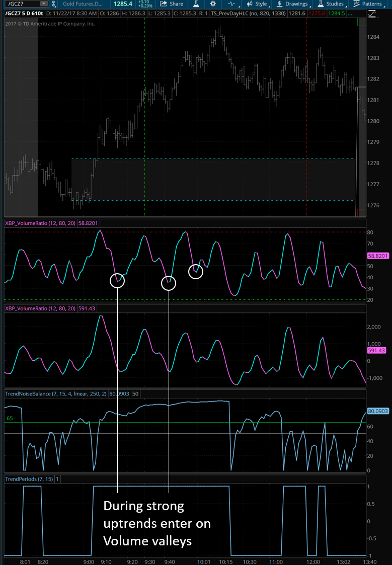Click the 58.8201 price axis bubble
Screen dimensions: 392x565
click(377, 256)
